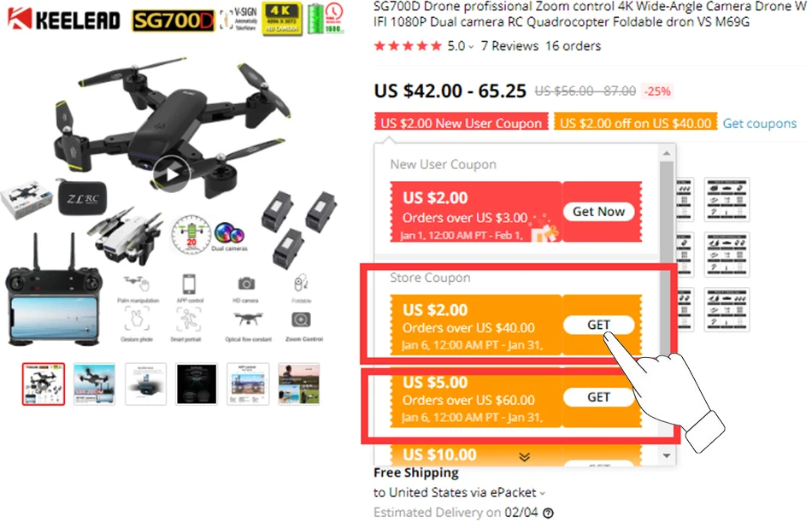Viewport: 812px width, 522px height.
Task: Get the US $2.00 store coupon
Action: [598, 325]
